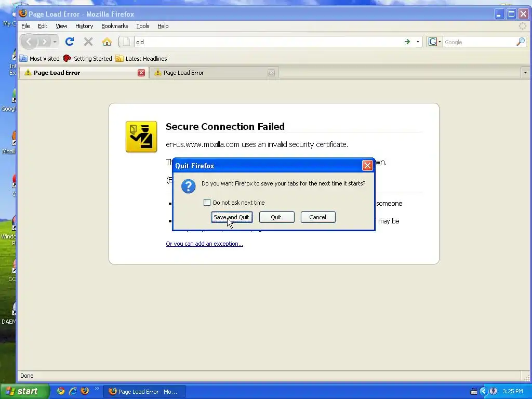Close the active Page Load Error tab
Screen dimensions: 532x399
point(141,73)
